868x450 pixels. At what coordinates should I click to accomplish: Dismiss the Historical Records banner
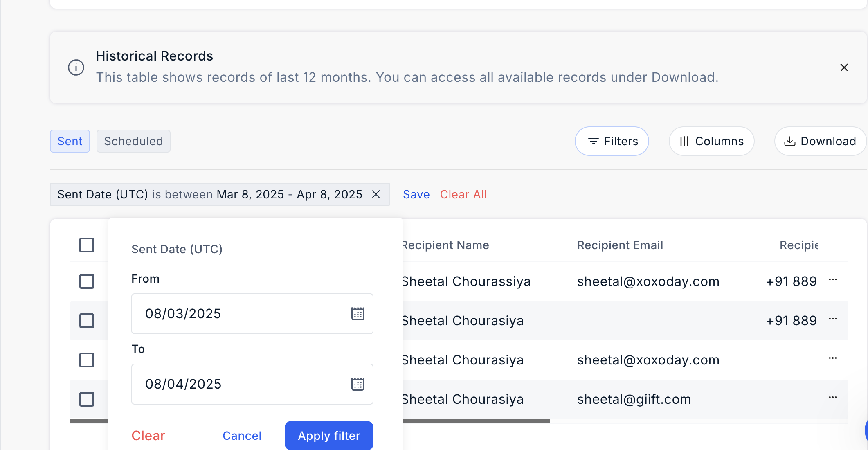pos(844,67)
